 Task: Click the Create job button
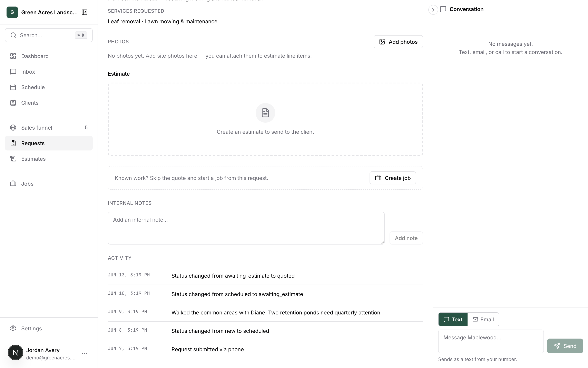tap(393, 178)
